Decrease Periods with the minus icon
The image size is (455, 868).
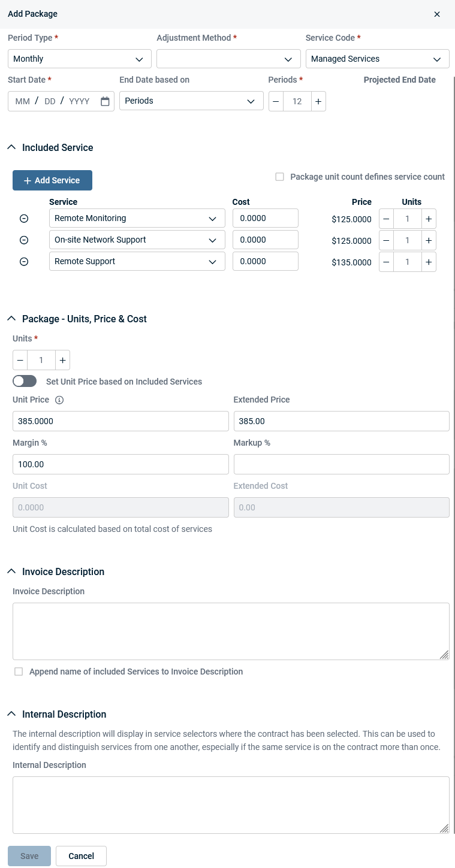[276, 101]
